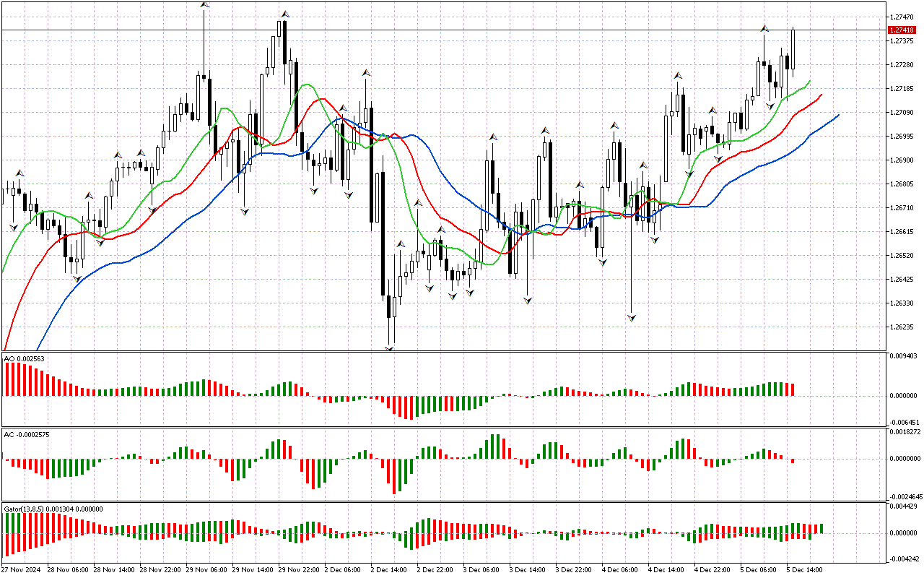Click the 1.26805 price scale label
Image resolution: width=924 pixels, height=578 pixels.
point(902,184)
